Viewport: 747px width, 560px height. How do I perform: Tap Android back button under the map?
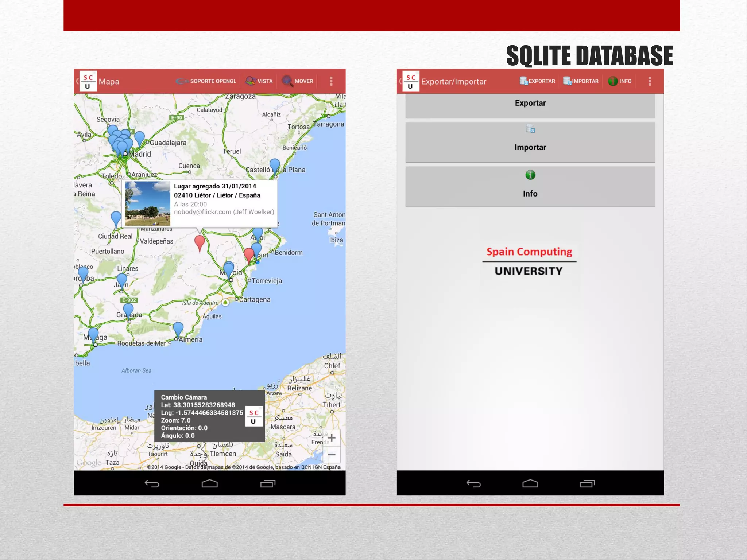tap(152, 483)
